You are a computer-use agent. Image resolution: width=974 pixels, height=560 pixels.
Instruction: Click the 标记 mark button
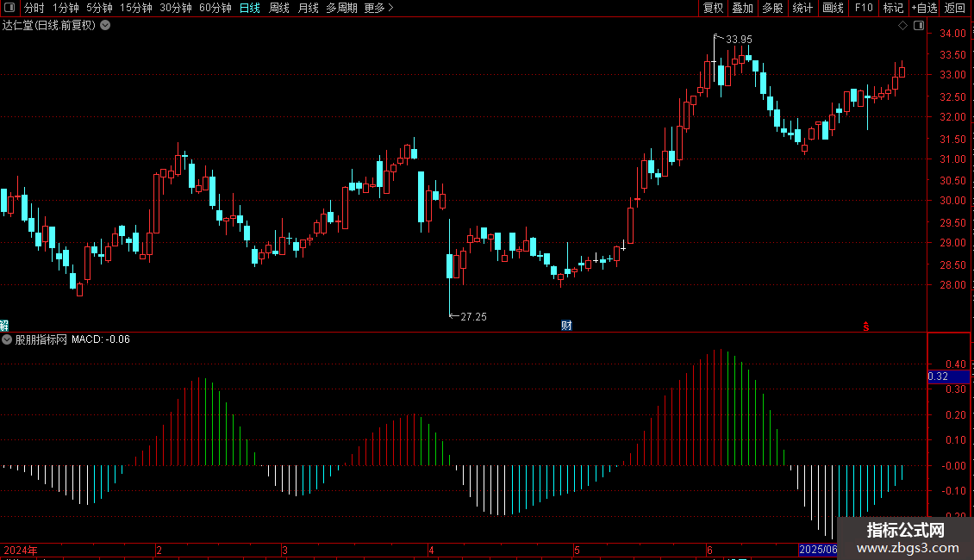click(893, 8)
